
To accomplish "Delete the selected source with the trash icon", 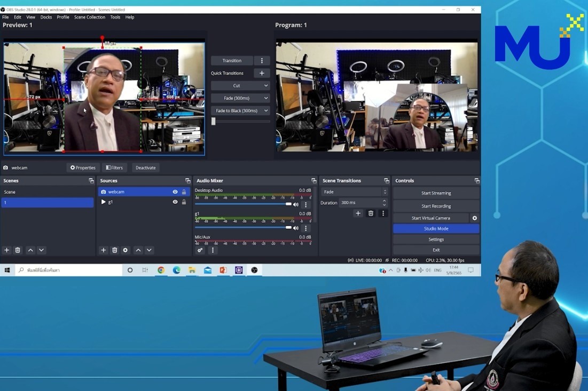I will [115, 250].
